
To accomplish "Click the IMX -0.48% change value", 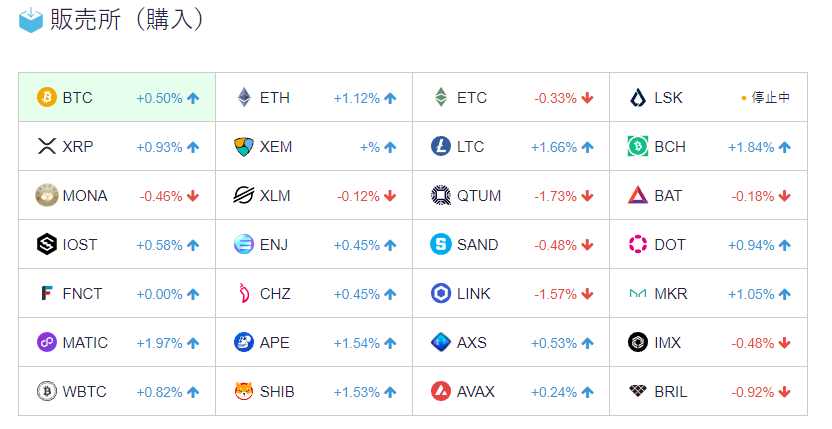I will [752, 343].
